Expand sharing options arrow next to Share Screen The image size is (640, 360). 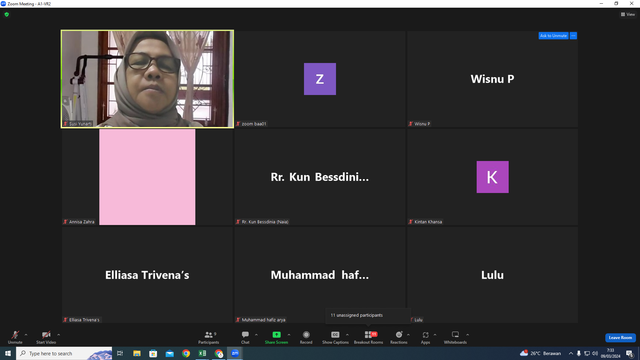[289, 335]
